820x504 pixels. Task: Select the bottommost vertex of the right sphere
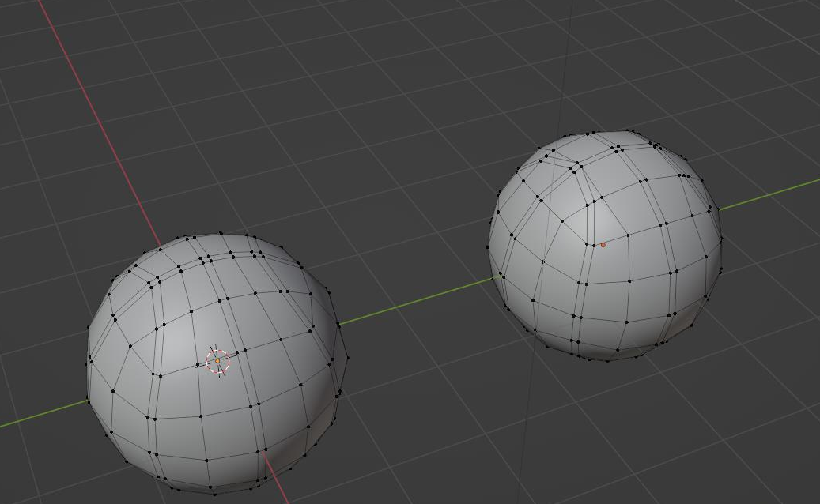point(607,359)
